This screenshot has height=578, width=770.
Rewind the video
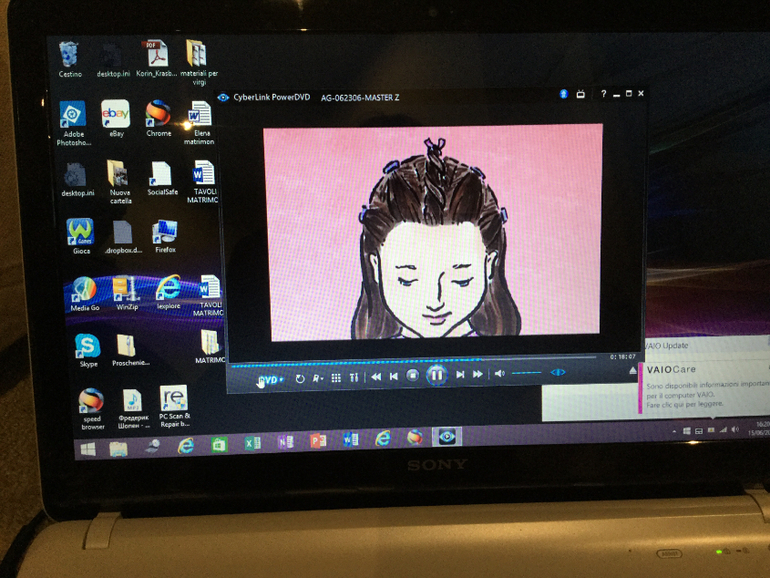[376, 376]
